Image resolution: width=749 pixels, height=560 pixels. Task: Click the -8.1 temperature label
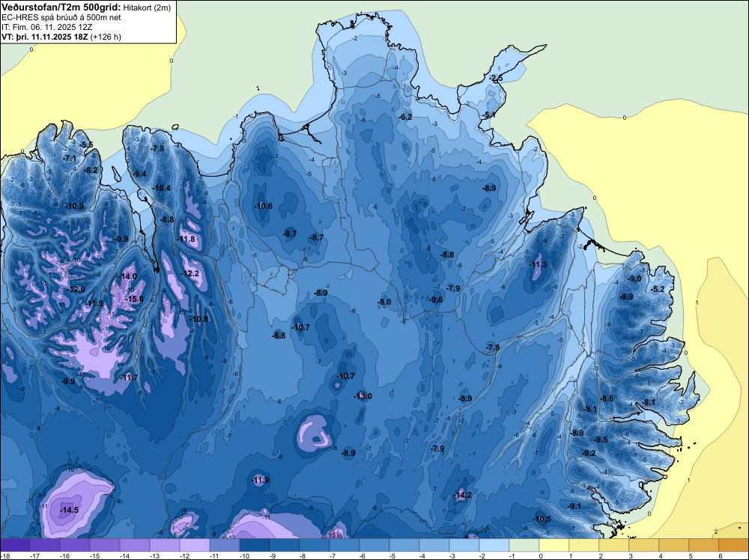649,403
